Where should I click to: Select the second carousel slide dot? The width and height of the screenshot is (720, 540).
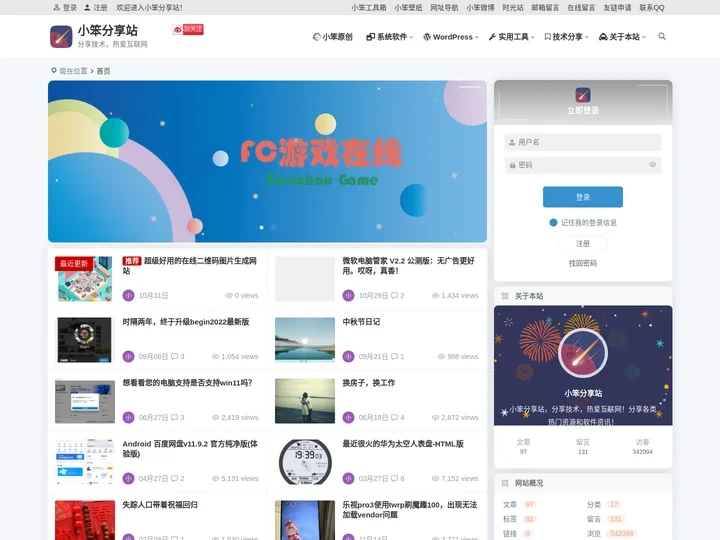click(x=274, y=227)
